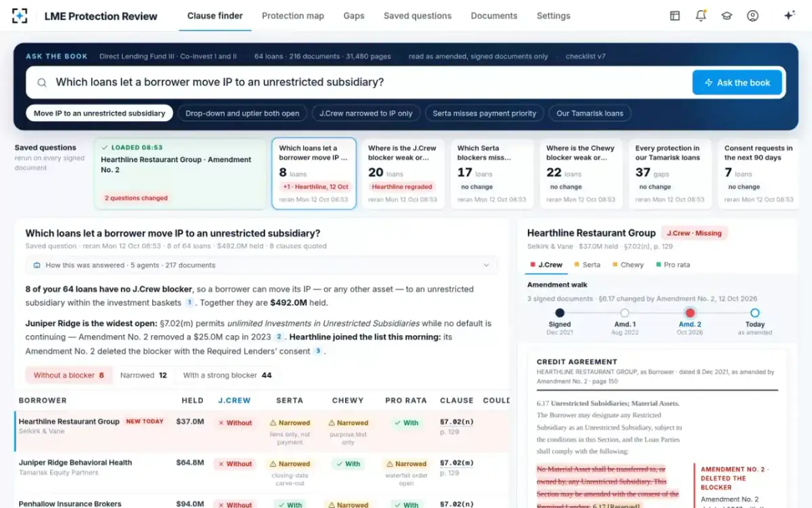Image resolution: width=812 pixels, height=508 pixels.
Task: Open the Documents tab
Action: (x=494, y=16)
